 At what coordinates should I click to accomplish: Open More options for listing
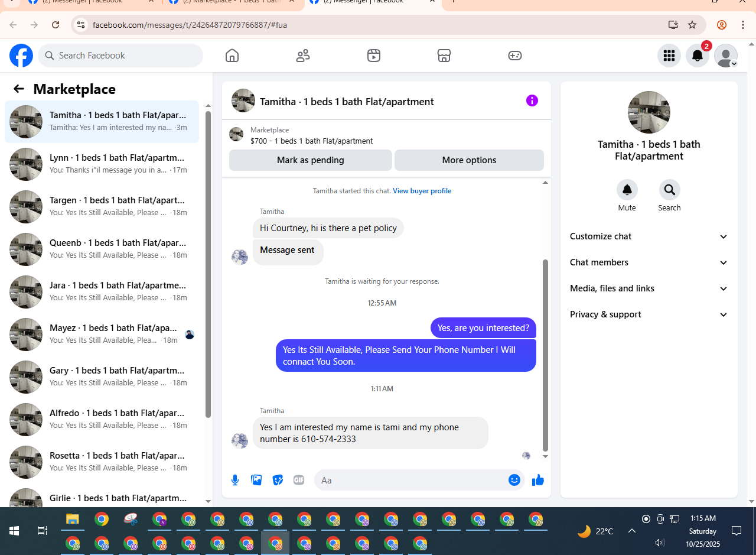pos(469,160)
